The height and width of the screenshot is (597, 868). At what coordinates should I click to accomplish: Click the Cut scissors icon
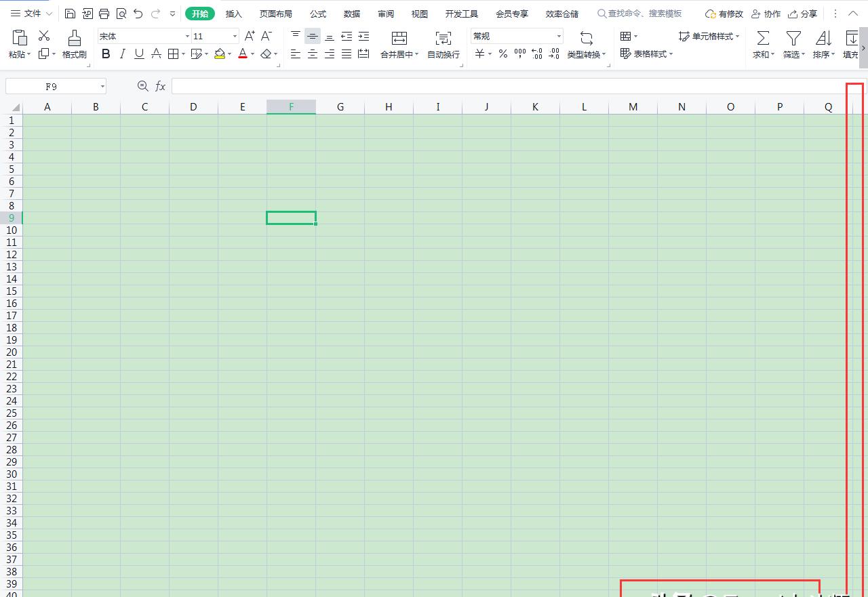44,36
